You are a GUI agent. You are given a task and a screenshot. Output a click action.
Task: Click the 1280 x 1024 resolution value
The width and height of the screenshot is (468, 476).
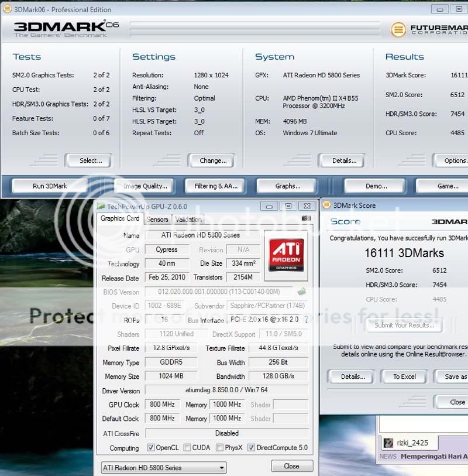[x=211, y=75]
